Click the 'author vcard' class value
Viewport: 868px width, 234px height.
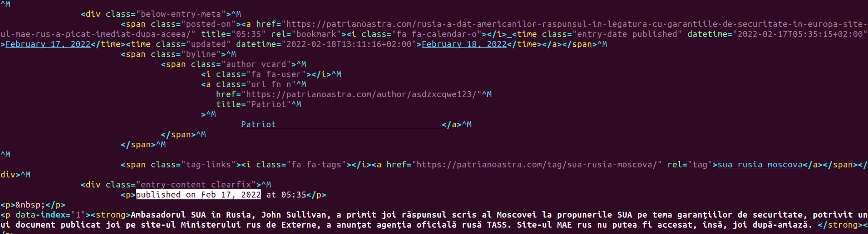pyautogui.click(x=256, y=64)
